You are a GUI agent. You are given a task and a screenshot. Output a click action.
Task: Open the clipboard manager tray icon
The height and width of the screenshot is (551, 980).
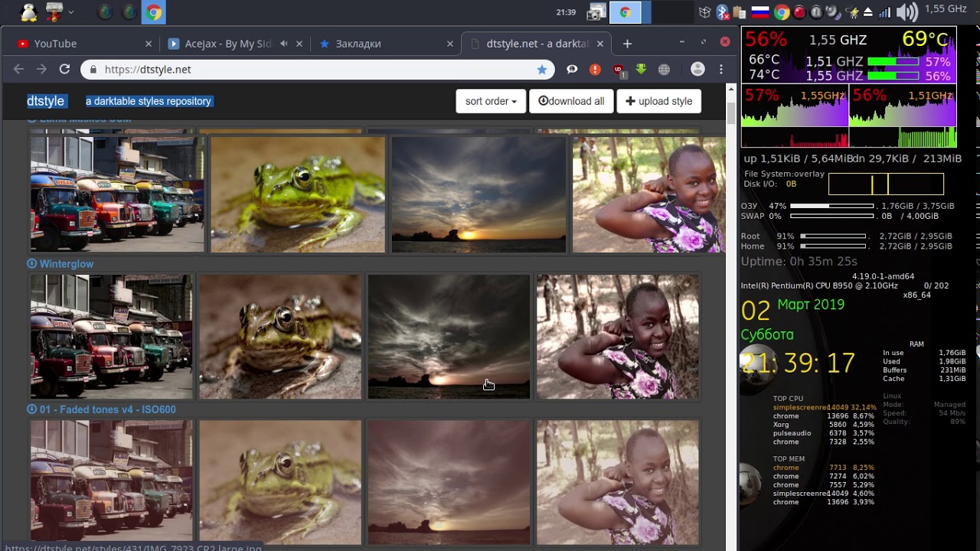739,12
